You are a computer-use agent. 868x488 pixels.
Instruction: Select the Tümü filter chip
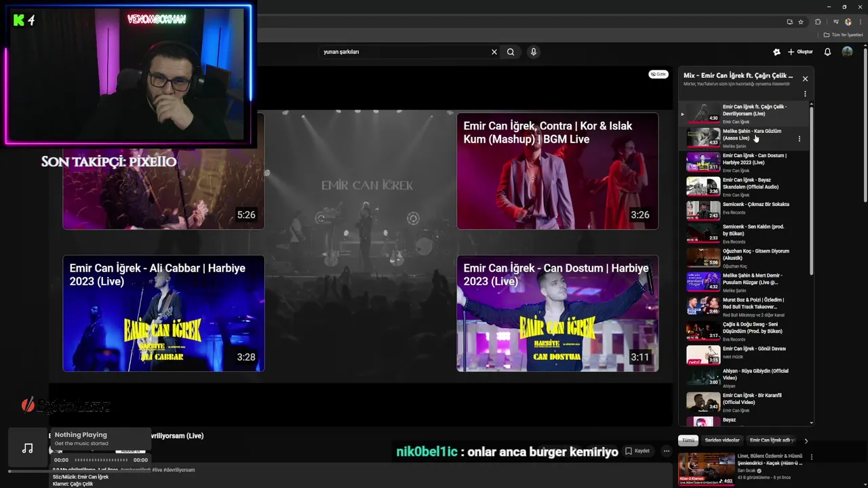point(688,441)
